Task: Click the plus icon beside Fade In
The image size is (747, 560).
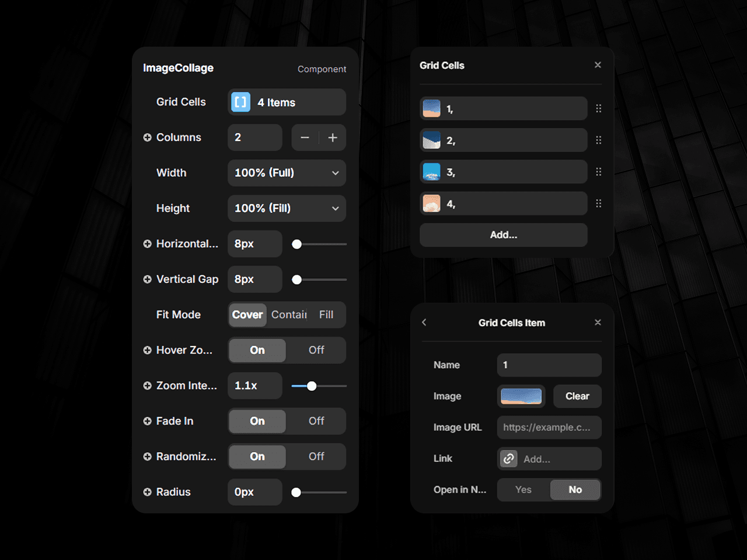Action: pos(147,421)
